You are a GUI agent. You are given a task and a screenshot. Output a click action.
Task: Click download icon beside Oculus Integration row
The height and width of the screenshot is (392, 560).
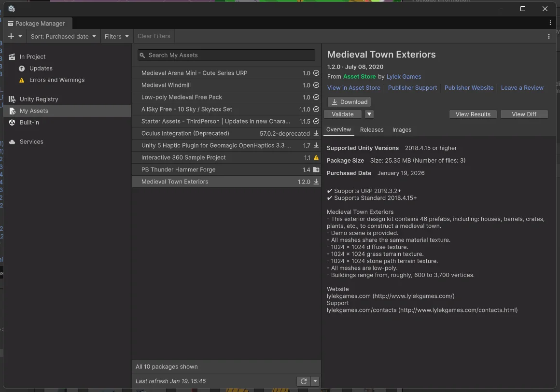pyautogui.click(x=316, y=133)
